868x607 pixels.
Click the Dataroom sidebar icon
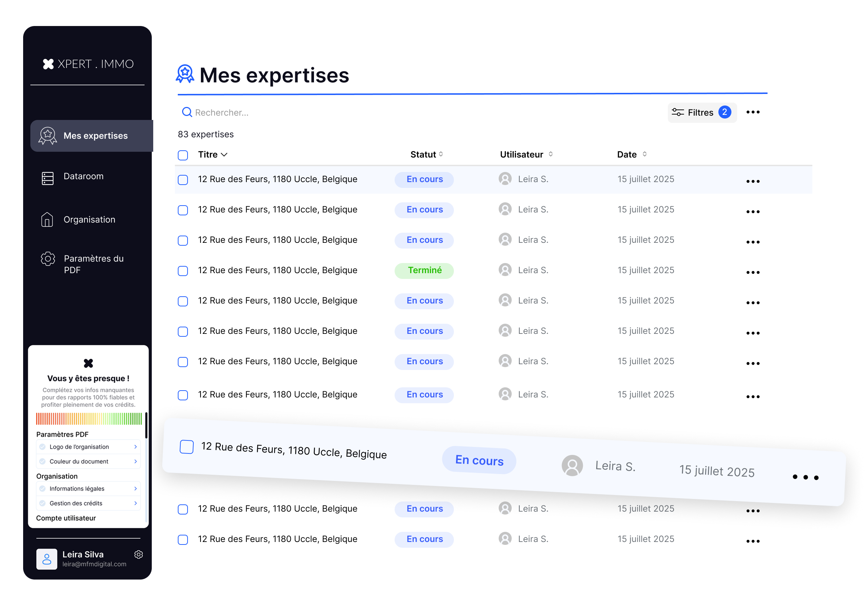(48, 178)
